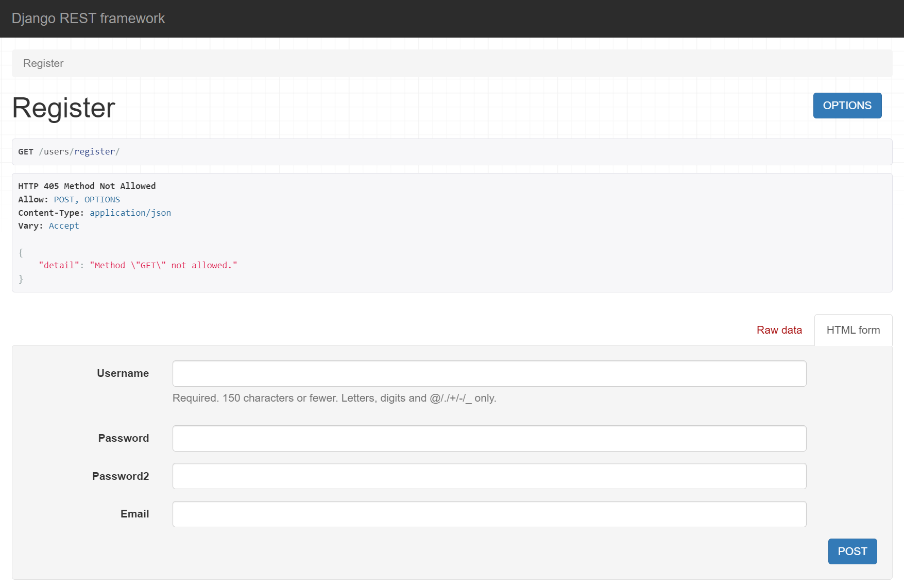The image size is (904, 588).
Task: Select the 'application/json' content type value
Action: (x=130, y=213)
